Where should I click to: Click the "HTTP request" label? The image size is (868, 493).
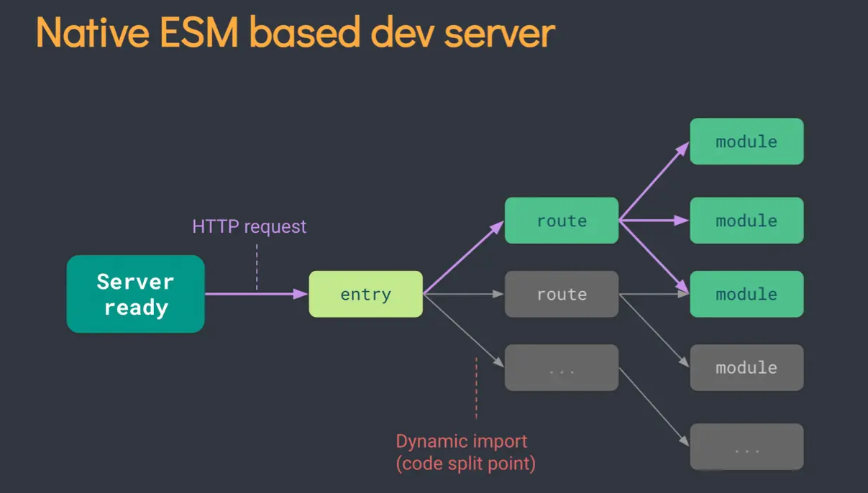coord(249,226)
